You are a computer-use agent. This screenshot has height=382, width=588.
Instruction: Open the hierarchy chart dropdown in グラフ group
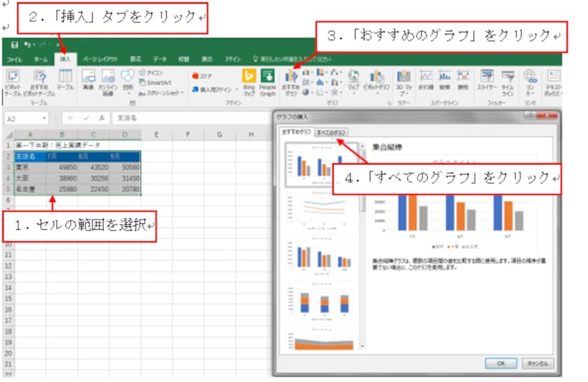(322, 72)
